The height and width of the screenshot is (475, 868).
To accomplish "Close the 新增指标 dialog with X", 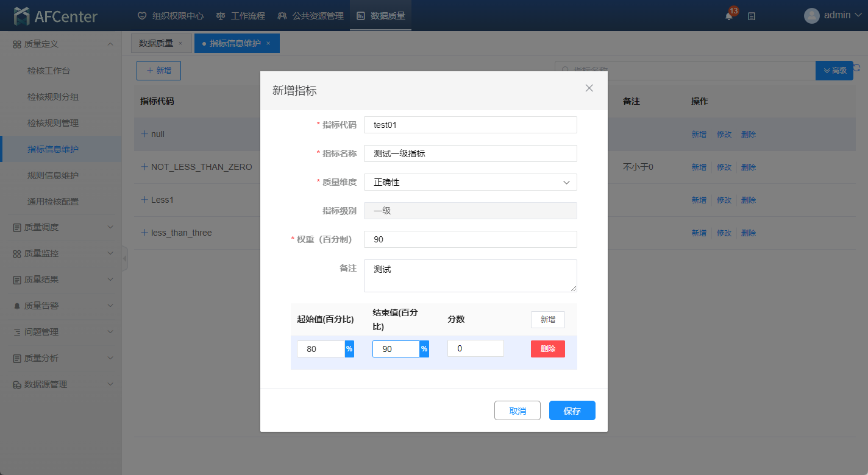I will pos(589,88).
